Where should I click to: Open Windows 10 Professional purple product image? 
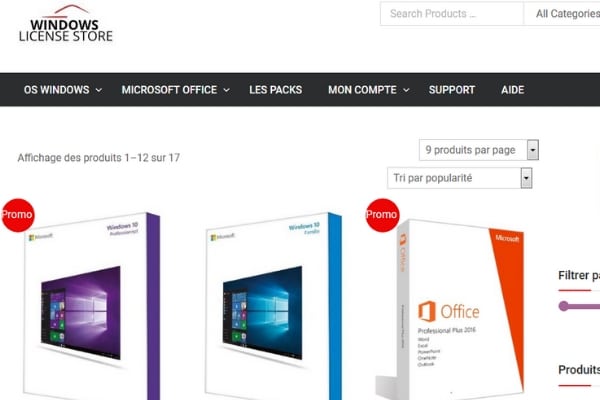coord(92,306)
